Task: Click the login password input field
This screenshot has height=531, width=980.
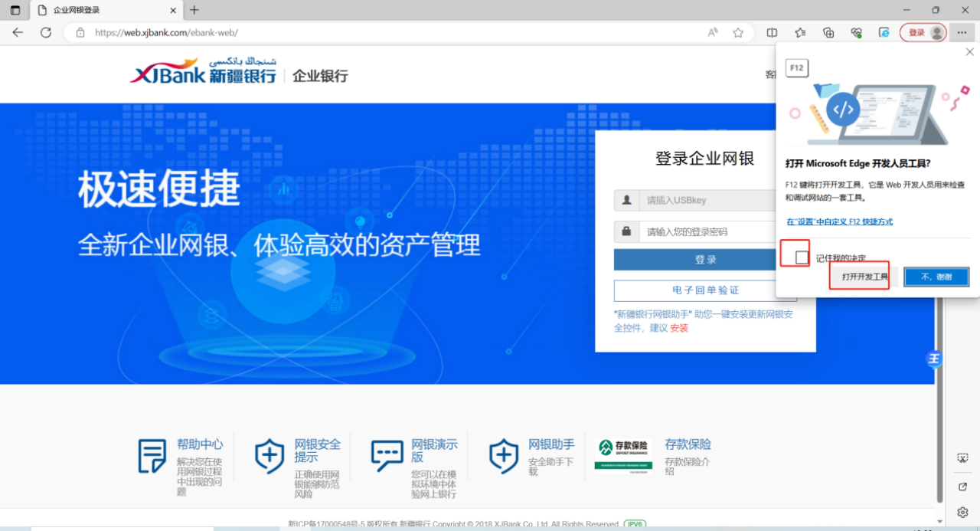Action: 708,231
